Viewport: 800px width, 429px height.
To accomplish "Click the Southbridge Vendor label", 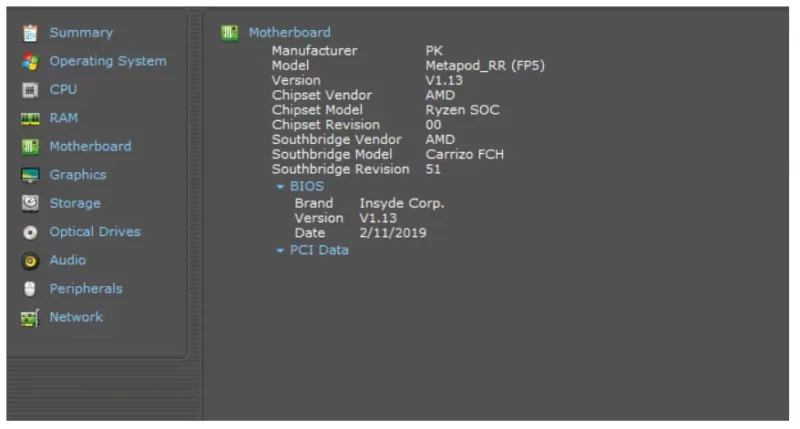I will (337, 140).
